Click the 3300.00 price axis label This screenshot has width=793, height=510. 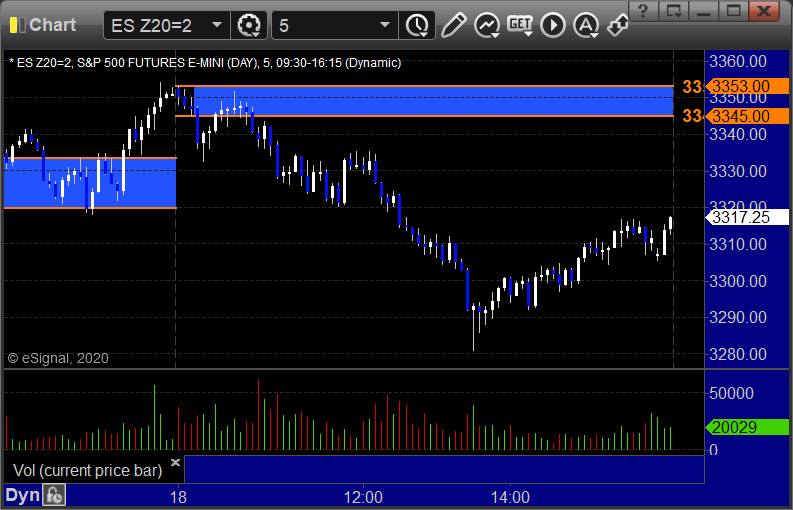738,281
